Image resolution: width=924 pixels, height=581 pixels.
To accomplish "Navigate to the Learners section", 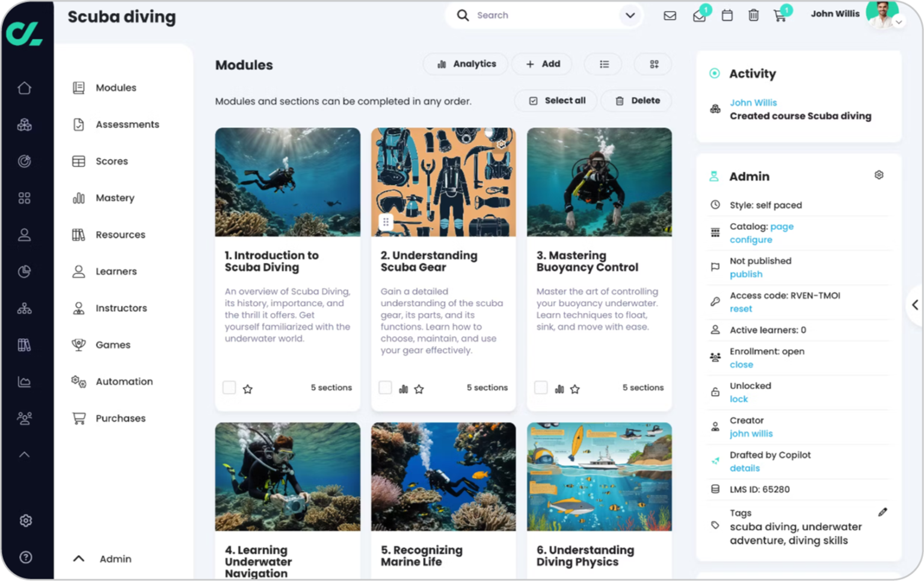I will coord(115,272).
